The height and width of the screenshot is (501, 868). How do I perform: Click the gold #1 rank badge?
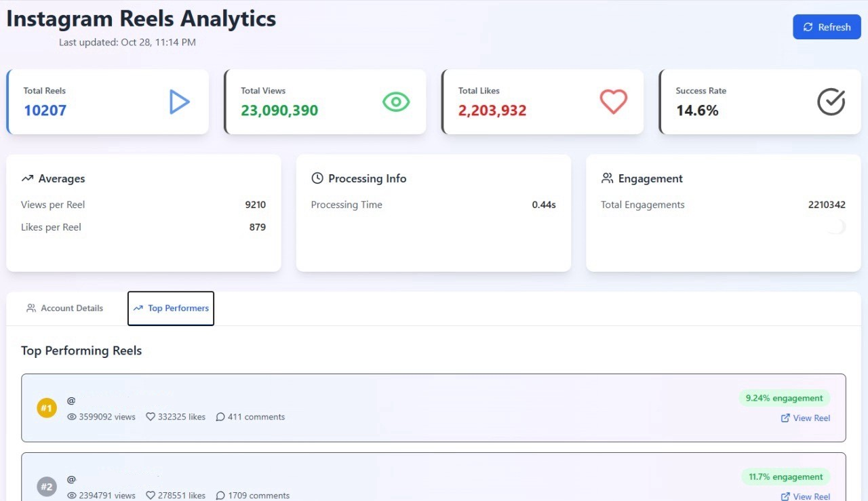(x=46, y=408)
